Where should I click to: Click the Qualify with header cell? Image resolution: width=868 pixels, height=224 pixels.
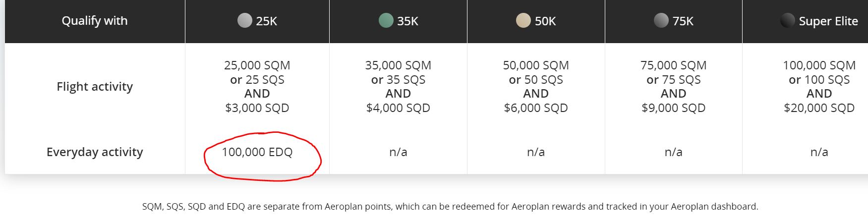[x=95, y=21]
